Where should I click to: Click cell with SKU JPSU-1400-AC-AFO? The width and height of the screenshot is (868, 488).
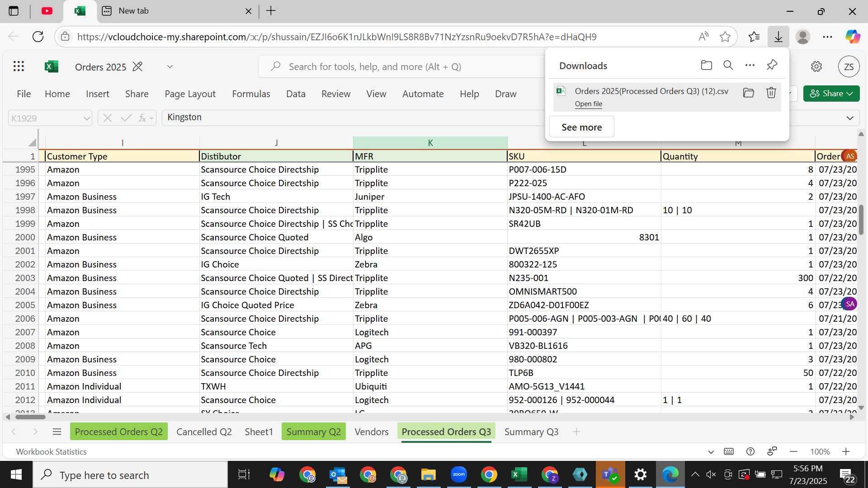(x=584, y=197)
